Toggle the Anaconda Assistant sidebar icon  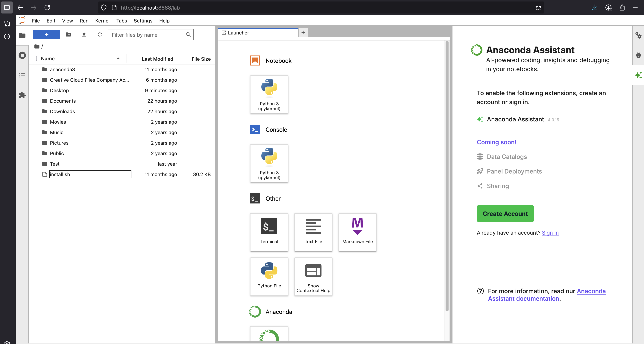(638, 75)
